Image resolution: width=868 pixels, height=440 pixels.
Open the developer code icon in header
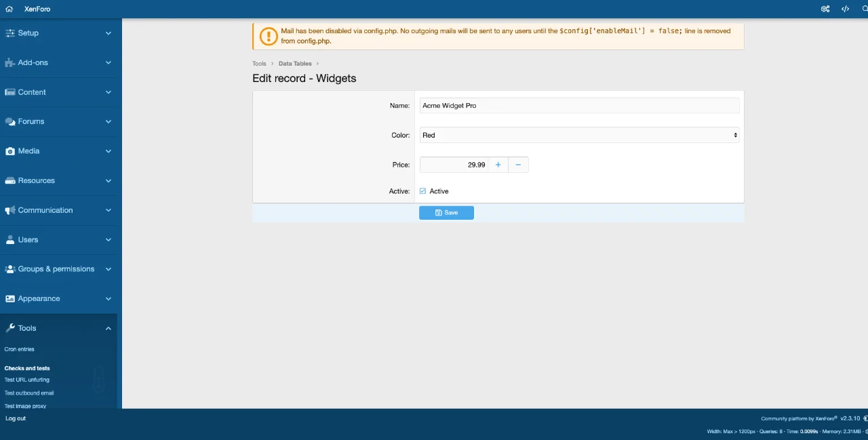pos(845,9)
